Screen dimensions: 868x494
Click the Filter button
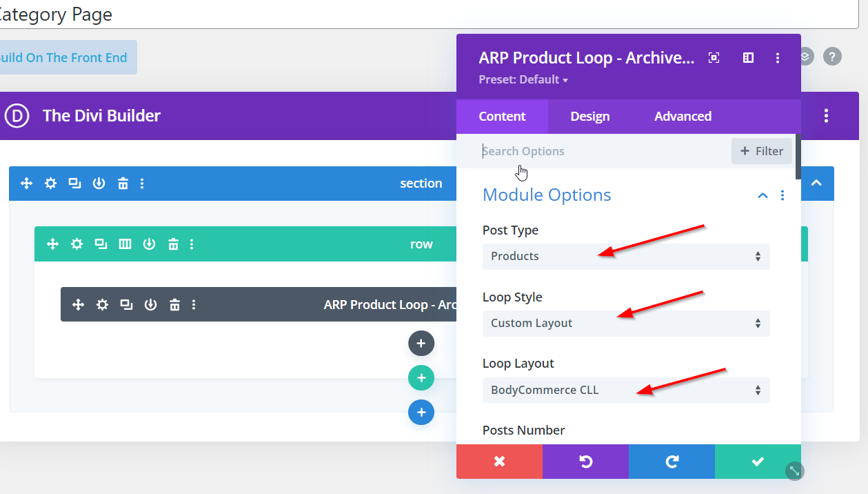[761, 151]
